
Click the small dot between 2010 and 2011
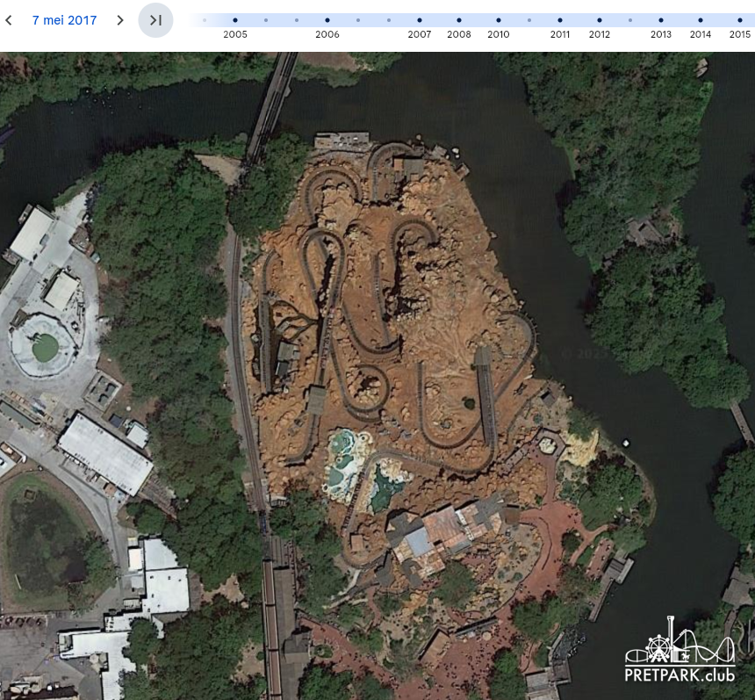click(x=528, y=19)
